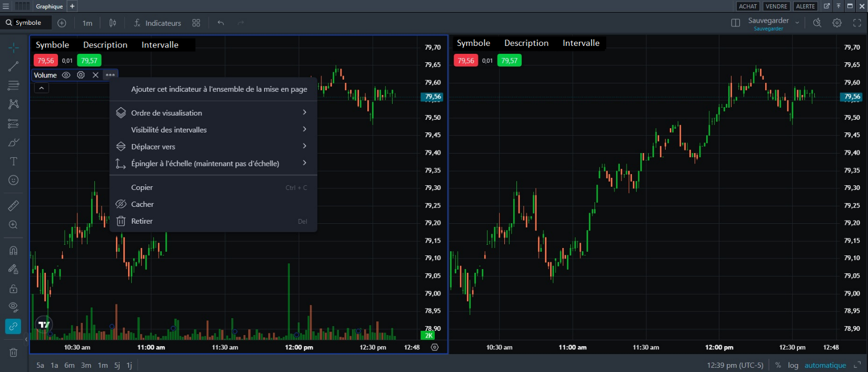
Task: Open Volume indicator settings gear
Action: [x=81, y=75]
